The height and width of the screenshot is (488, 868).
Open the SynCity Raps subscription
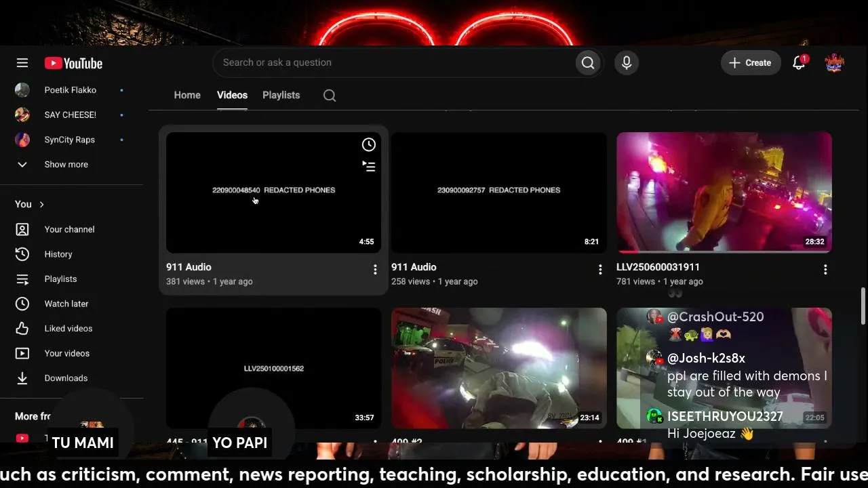[71, 140]
